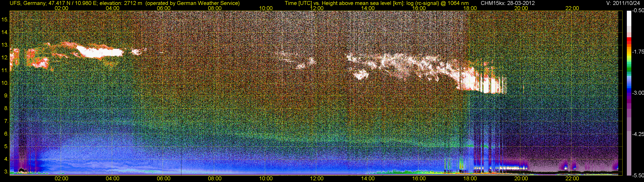Click the 14:00 label on the upper time axis
This screenshot has width=644, height=182.
pyautogui.click(x=368, y=8)
